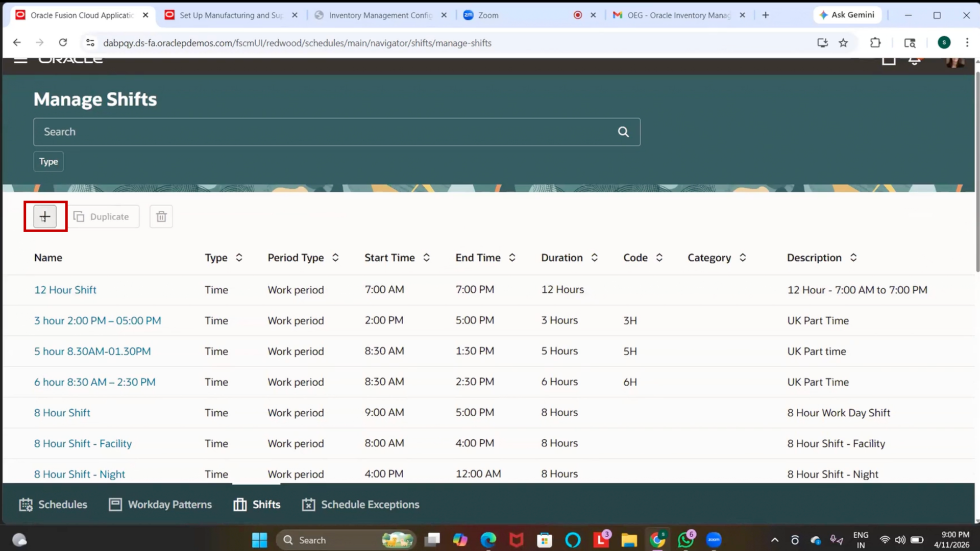Click Ask Gemini button
Viewport: 980px width, 551px height.
pyautogui.click(x=847, y=15)
